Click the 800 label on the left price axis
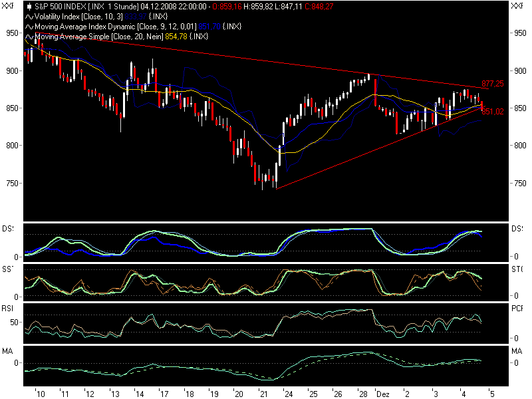This screenshot has width=532, height=399. tap(12, 146)
